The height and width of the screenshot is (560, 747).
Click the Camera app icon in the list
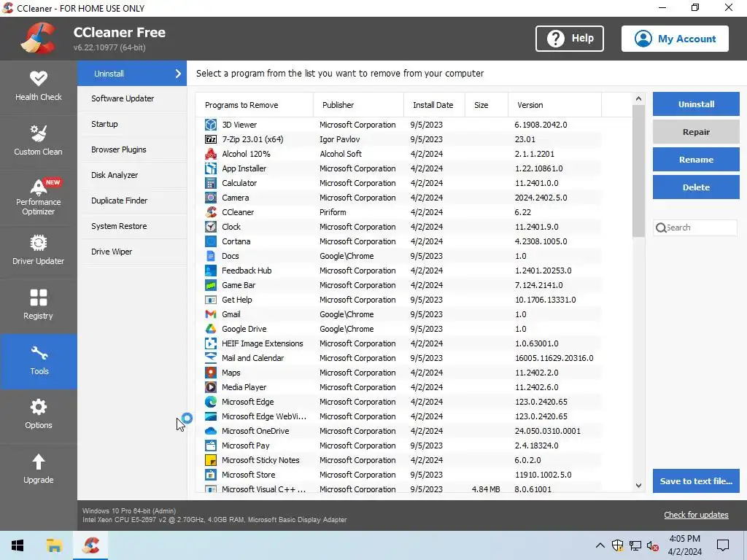211,198
